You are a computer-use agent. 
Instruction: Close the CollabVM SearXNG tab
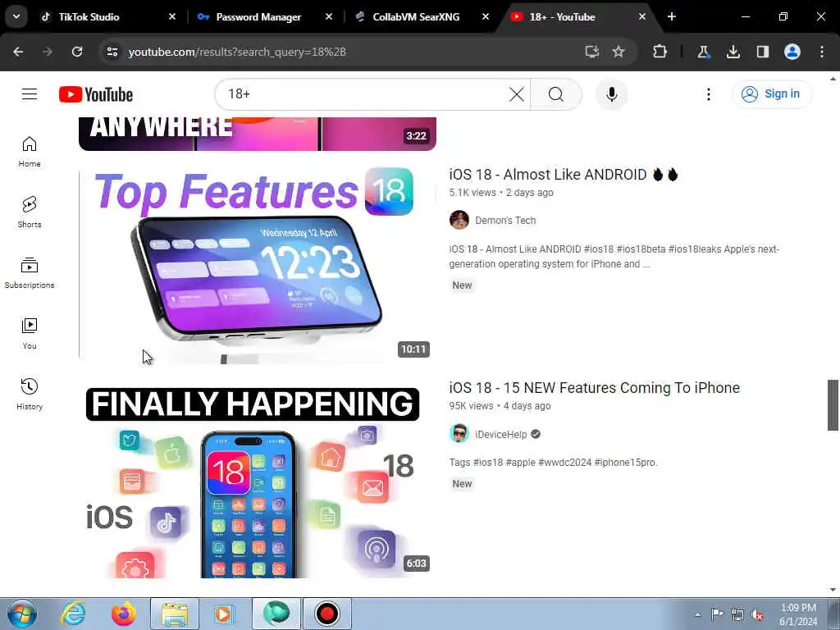click(486, 17)
